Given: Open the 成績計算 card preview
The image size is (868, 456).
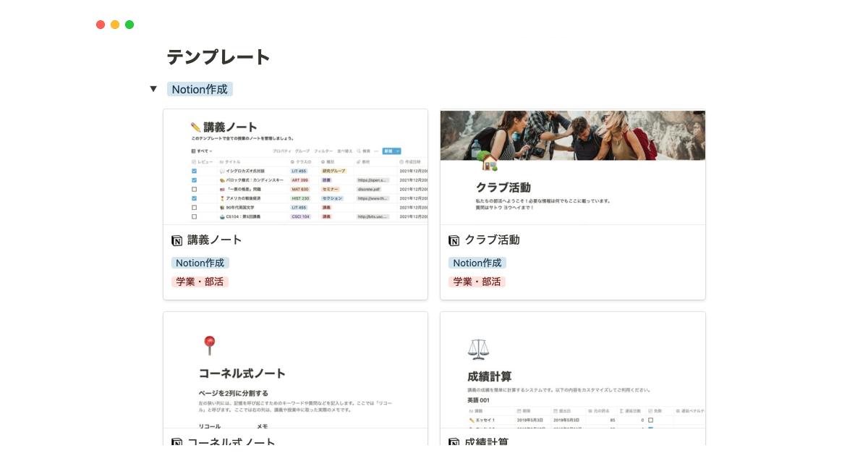Looking at the screenshot, I should tap(573, 370).
